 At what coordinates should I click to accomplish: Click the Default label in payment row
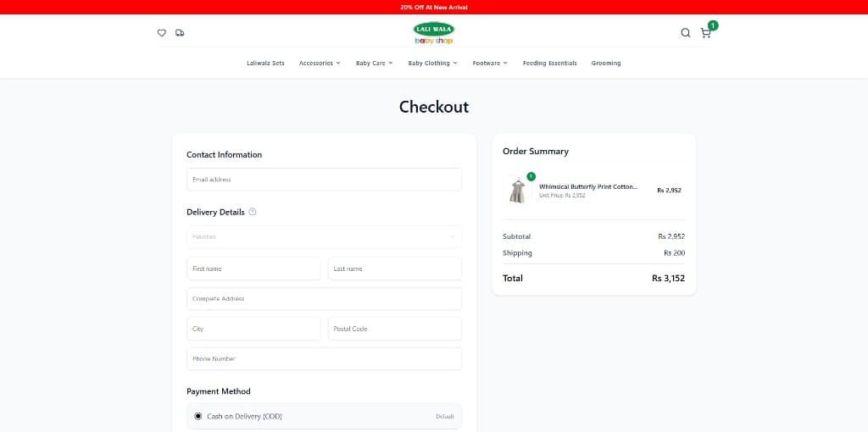(444, 417)
